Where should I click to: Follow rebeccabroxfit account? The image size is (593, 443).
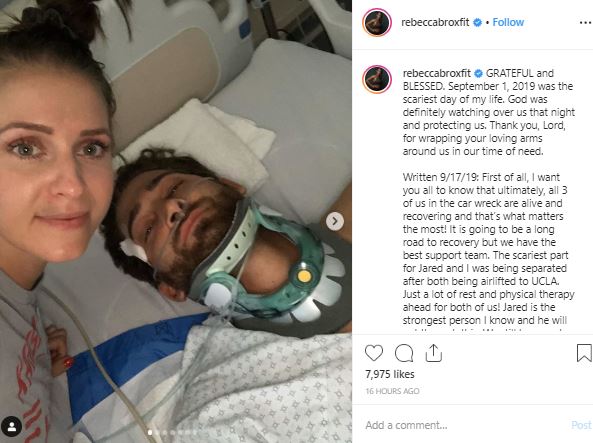click(x=508, y=22)
